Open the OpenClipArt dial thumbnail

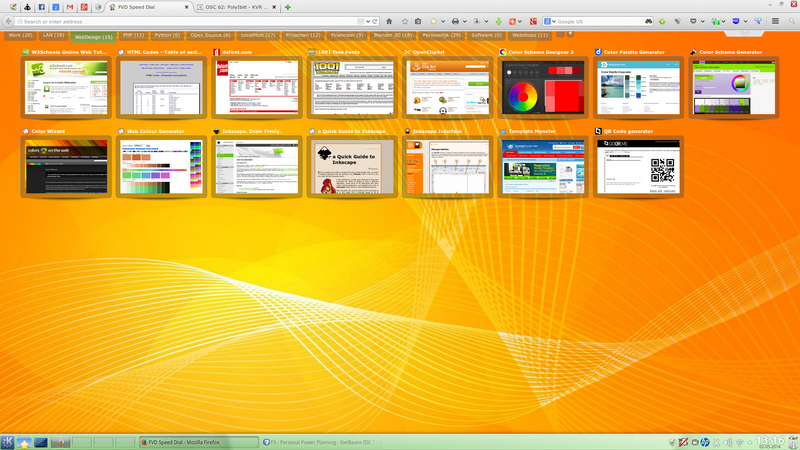tap(447, 87)
